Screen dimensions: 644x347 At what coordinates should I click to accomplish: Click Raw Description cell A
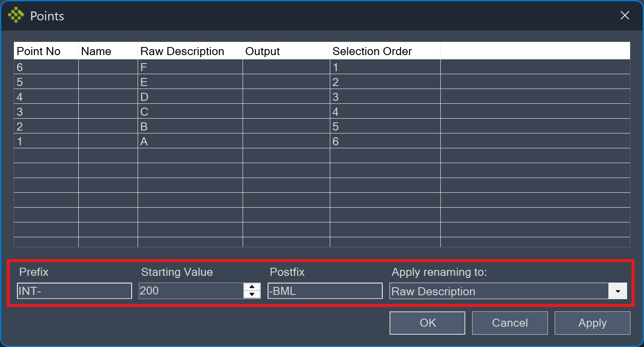(190, 141)
